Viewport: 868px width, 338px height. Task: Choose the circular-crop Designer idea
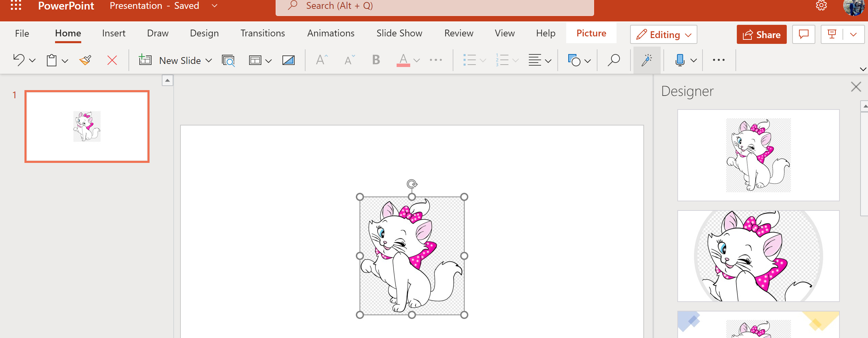758,256
